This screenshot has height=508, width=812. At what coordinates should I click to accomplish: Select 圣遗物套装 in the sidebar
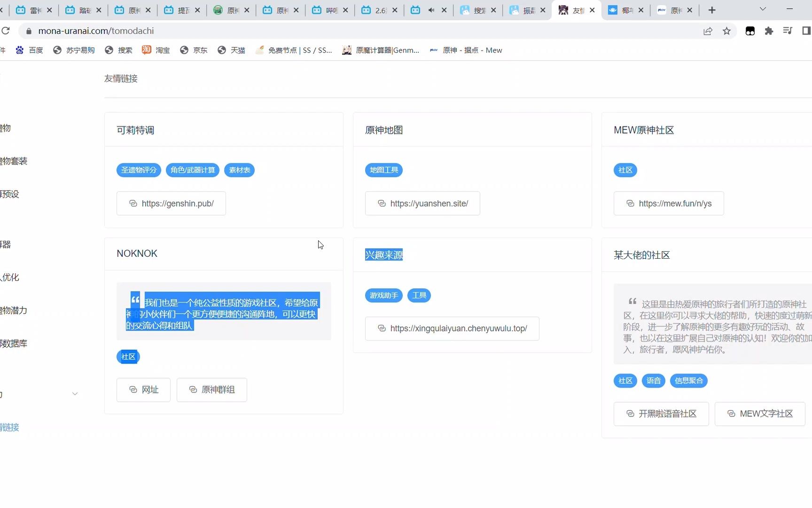[x=14, y=161]
